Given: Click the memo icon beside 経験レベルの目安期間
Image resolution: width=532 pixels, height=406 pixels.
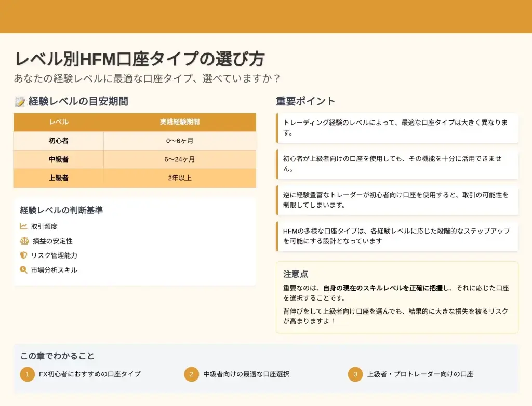Looking at the screenshot, I should click(20, 102).
